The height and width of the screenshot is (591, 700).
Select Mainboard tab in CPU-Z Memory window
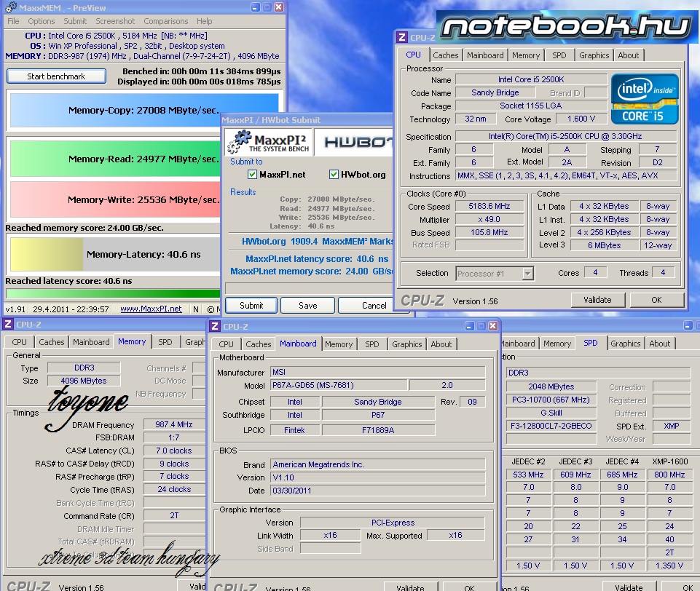pos(91,342)
